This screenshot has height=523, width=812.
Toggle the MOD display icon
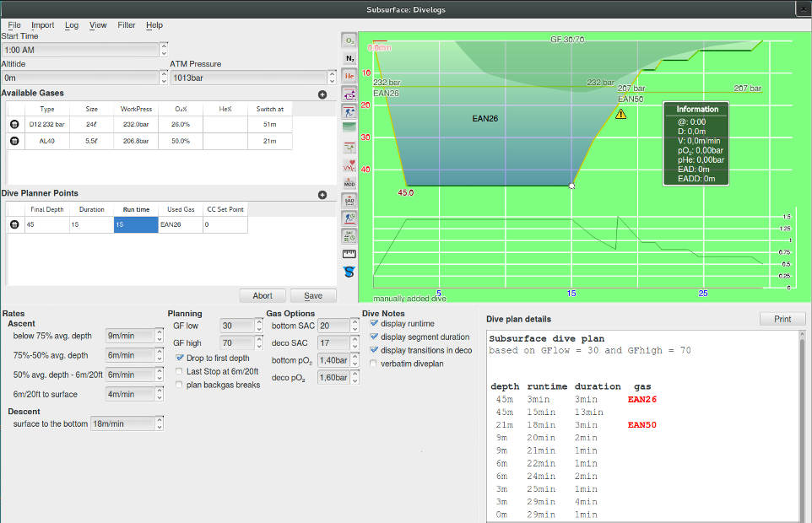349,183
